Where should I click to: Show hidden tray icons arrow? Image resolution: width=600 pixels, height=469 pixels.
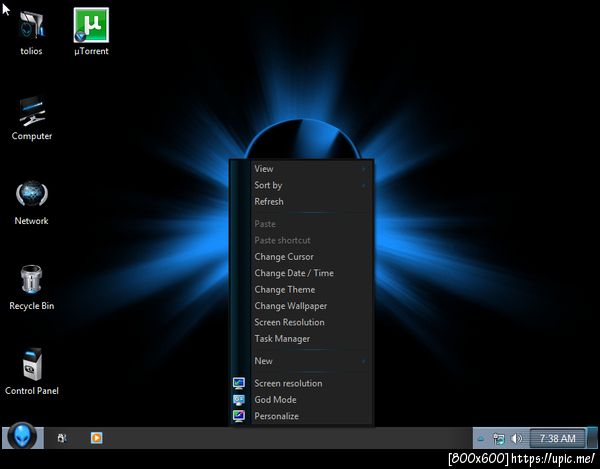[481, 439]
